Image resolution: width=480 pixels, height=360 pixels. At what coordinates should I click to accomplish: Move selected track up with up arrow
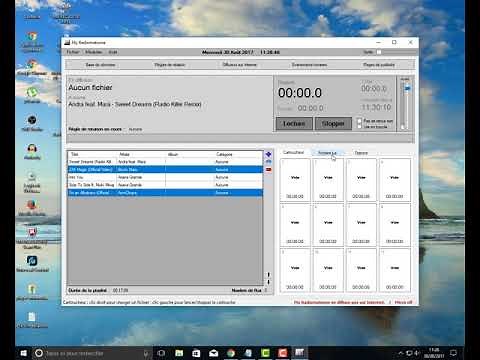point(269,275)
